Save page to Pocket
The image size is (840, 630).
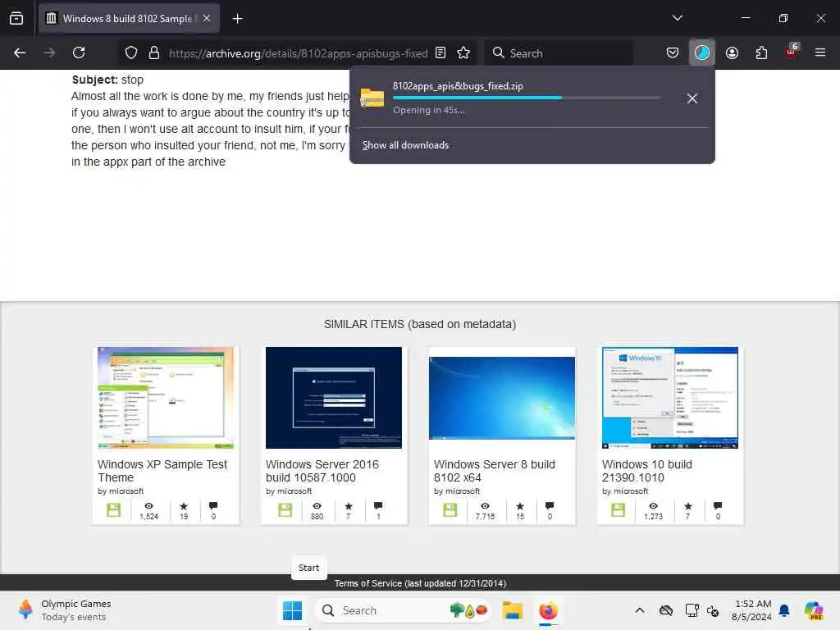(673, 52)
